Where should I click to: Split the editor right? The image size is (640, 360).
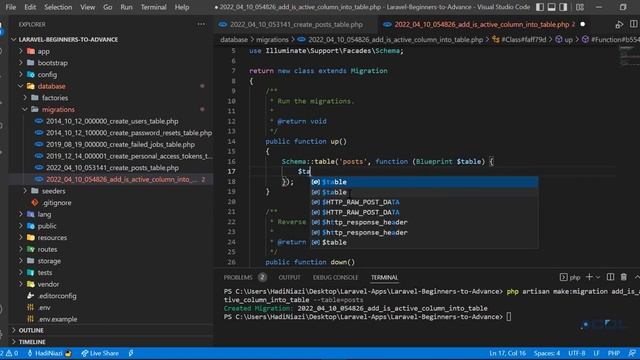point(633,24)
